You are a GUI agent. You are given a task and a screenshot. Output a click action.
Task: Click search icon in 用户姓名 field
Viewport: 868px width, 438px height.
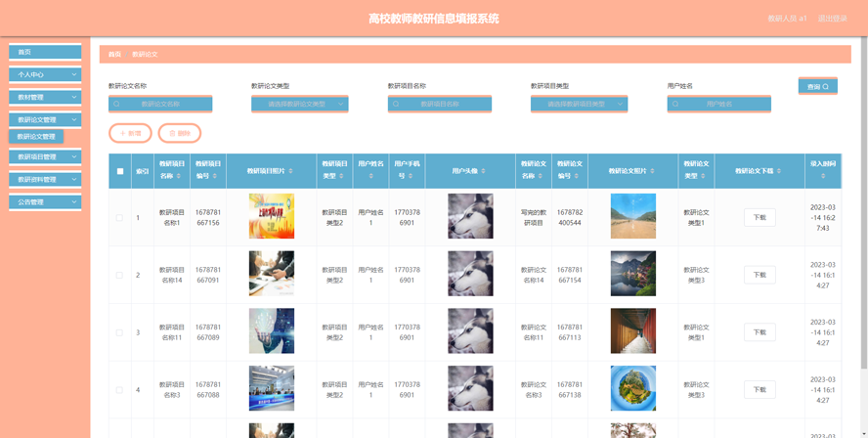pyautogui.click(x=675, y=104)
